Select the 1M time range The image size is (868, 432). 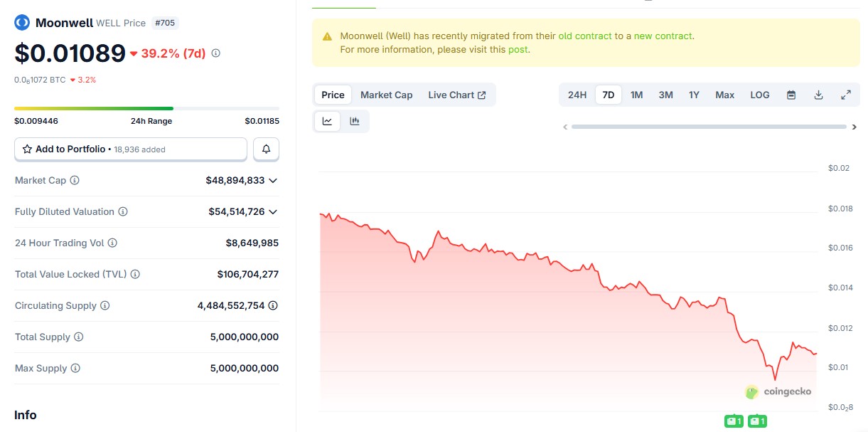[636, 95]
